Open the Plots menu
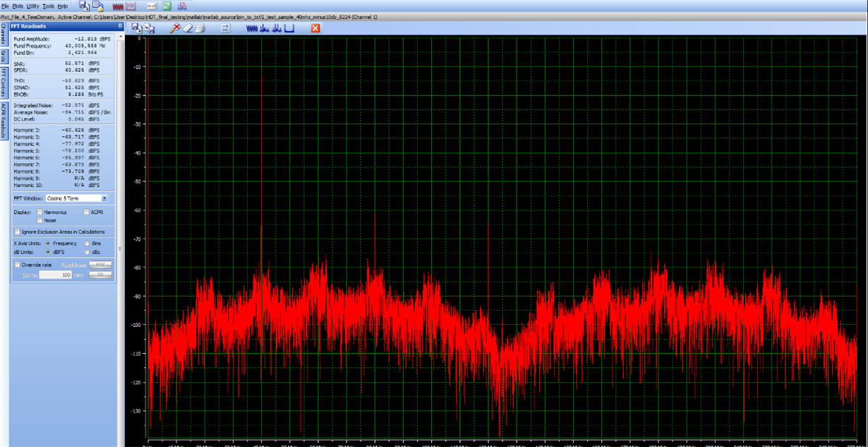Image resolution: width=868 pixels, height=447 pixels. coord(18,6)
